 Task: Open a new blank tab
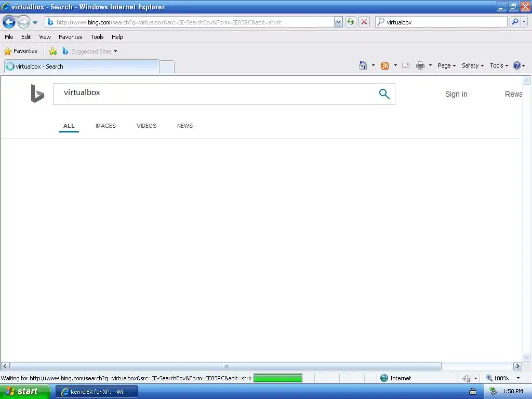click(167, 67)
